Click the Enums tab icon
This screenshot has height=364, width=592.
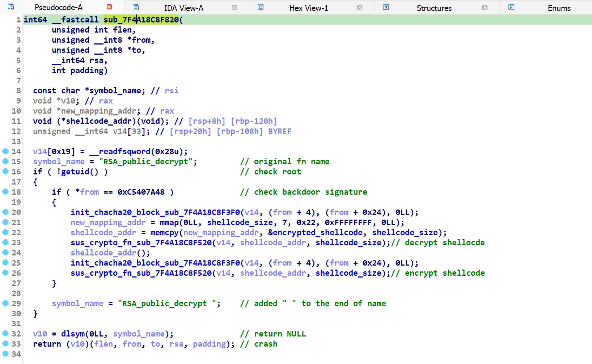point(511,7)
